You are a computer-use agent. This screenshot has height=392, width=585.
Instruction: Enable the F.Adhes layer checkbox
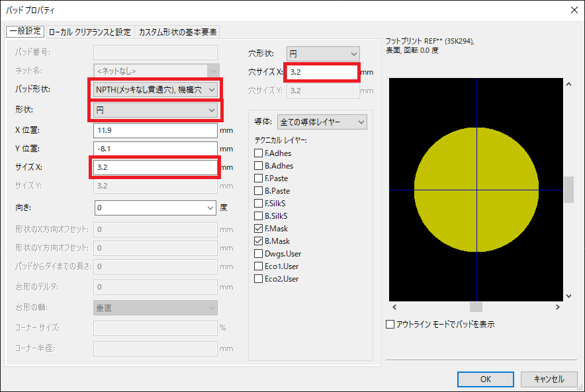258,153
